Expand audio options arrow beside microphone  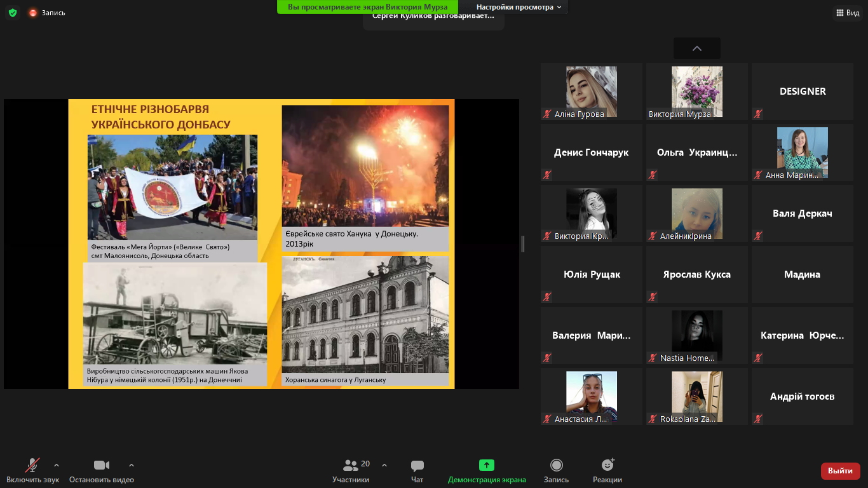57,464
